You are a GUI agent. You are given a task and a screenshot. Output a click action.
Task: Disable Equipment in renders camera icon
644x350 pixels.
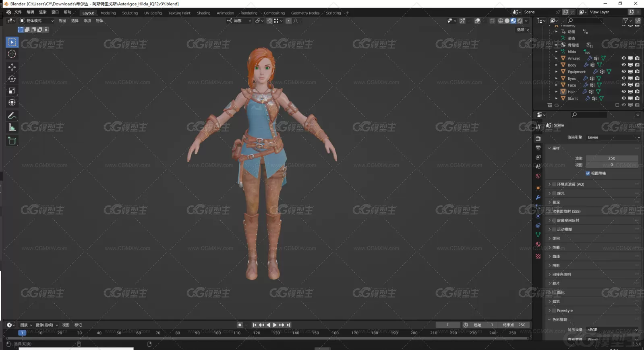tap(637, 72)
